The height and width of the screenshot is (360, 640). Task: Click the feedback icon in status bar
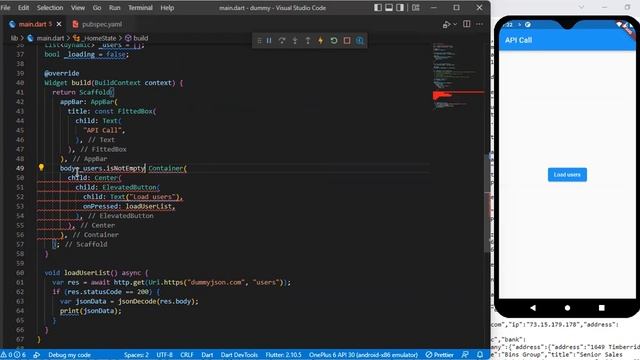(x=465, y=355)
